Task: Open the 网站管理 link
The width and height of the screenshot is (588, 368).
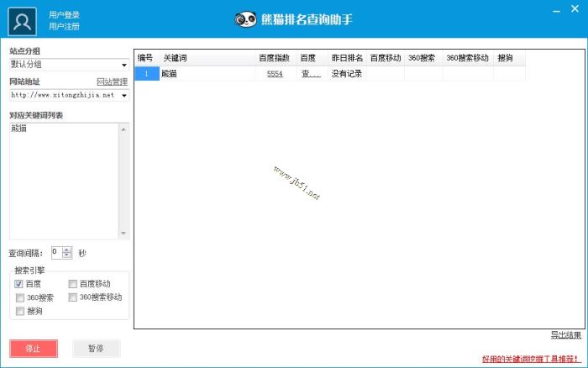Action: (x=112, y=81)
